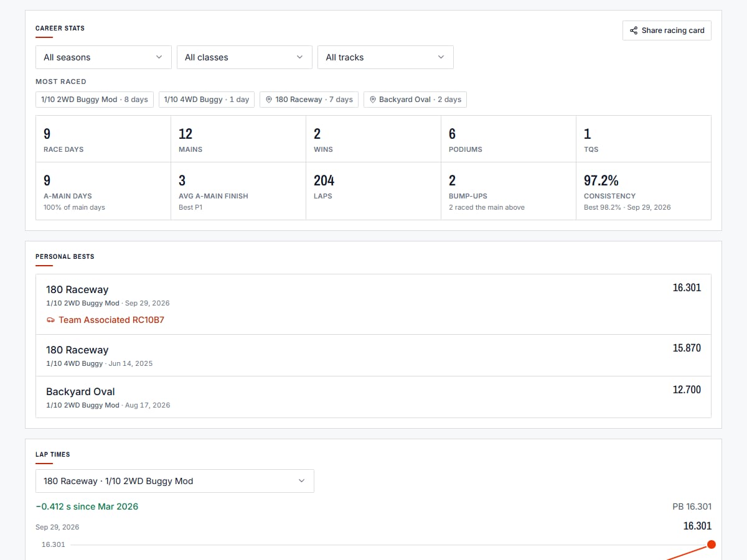
Task: Click the Avg A-Main Finish stat tile
Action: tap(238, 191)
